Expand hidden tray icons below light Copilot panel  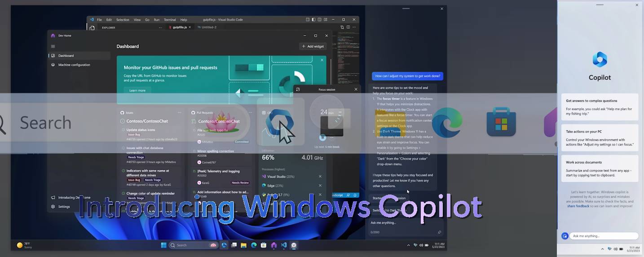click(603, 249)
